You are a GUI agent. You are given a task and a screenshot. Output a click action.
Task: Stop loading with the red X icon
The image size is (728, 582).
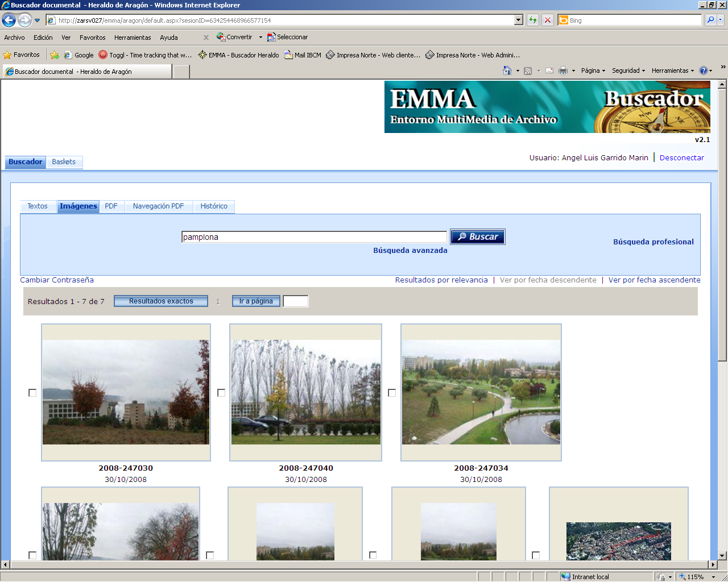(548, 20)
